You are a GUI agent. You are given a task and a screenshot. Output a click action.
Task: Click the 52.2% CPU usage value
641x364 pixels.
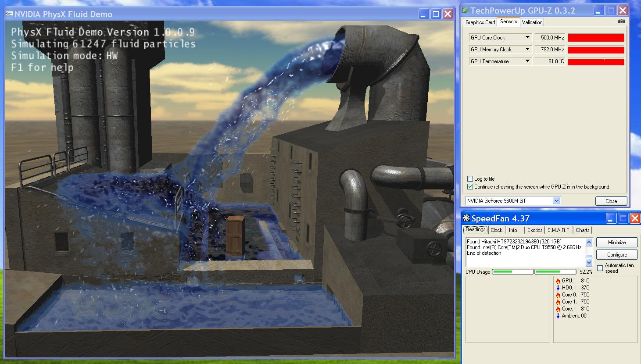586,272
